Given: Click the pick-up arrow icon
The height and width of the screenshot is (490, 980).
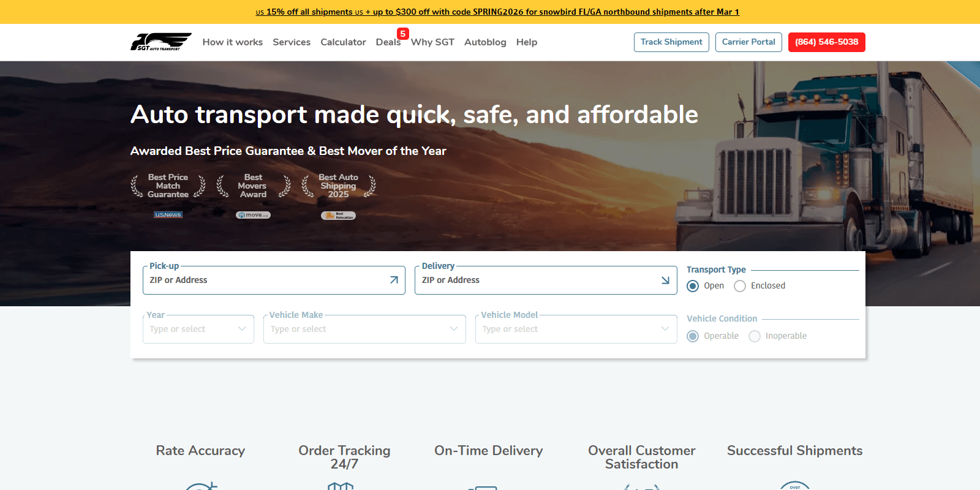Looking at the screenshot, I should pyautogui.click(x=394, y=280).
